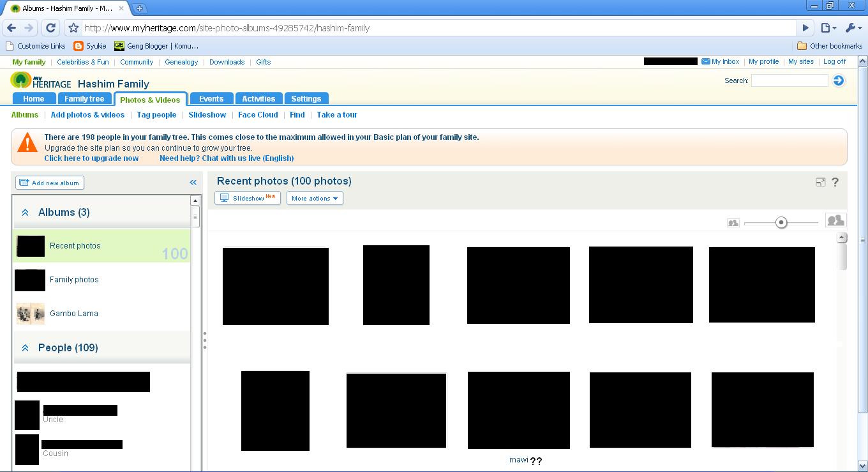The width and height of the screenshot is (868, 472).
Task: Click the help question mark icon
Action: click(x=835, y=182)
